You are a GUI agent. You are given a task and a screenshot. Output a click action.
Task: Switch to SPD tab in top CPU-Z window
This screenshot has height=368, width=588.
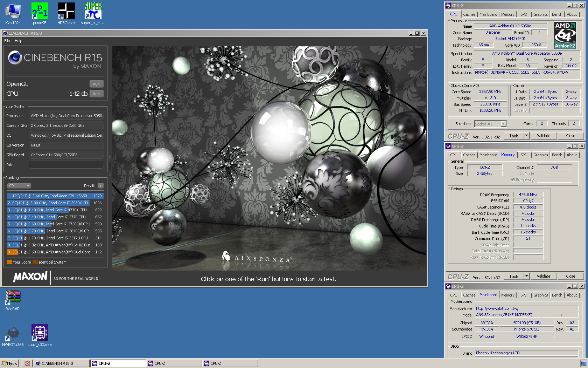pos(524,14)
